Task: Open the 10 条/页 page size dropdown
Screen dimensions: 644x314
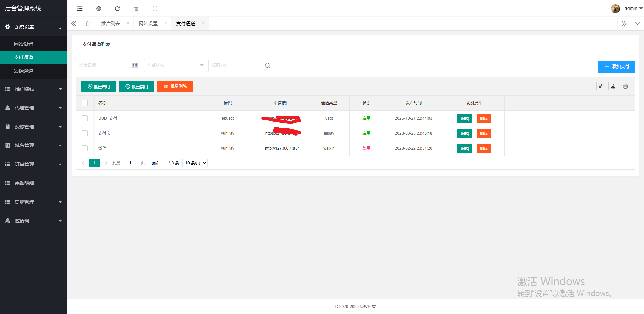Action: tap(195, 163)
